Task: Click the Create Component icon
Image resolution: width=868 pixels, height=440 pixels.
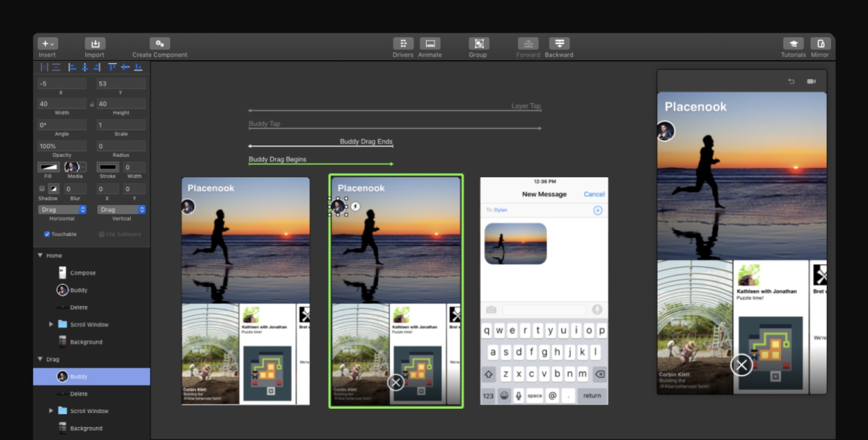Action: pyautogui.click(x=160, y=43)
